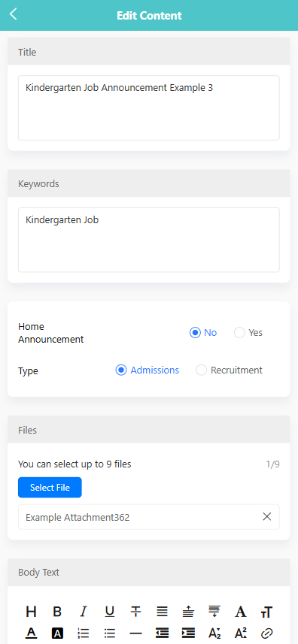The width and height of the screenshot is (298, 644).
Task: Apply underline formatting to body text
Action: tap(109, 612)
